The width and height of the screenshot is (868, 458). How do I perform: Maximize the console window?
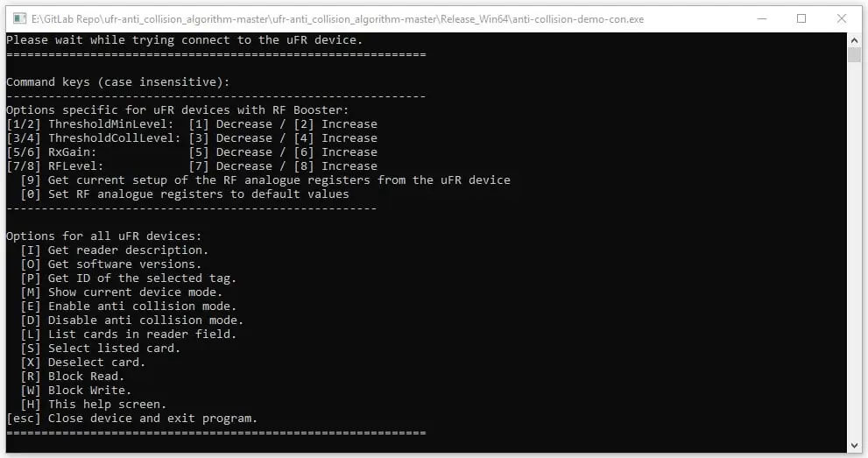(x=801, y=18)
